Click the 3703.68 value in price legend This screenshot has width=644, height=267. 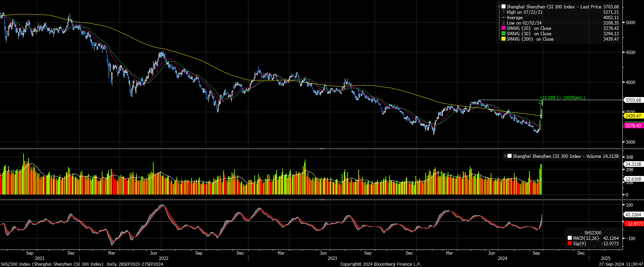(611, 7)
